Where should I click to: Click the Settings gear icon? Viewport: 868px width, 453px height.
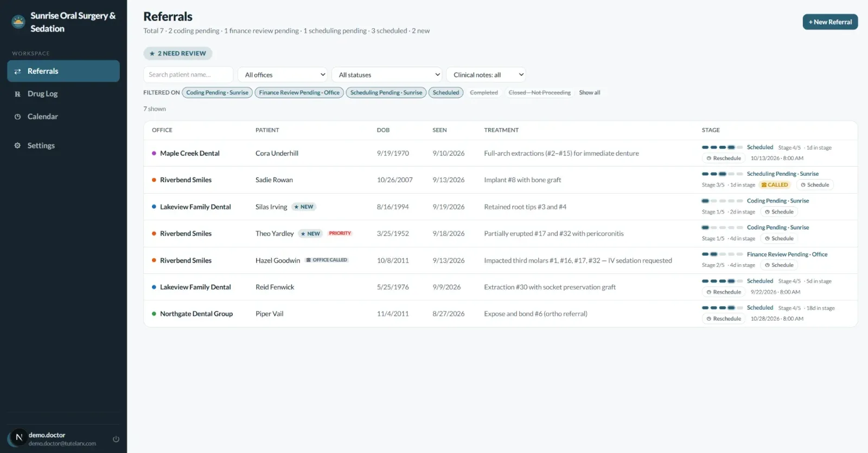pyautogui.click(x=17, y=145)
